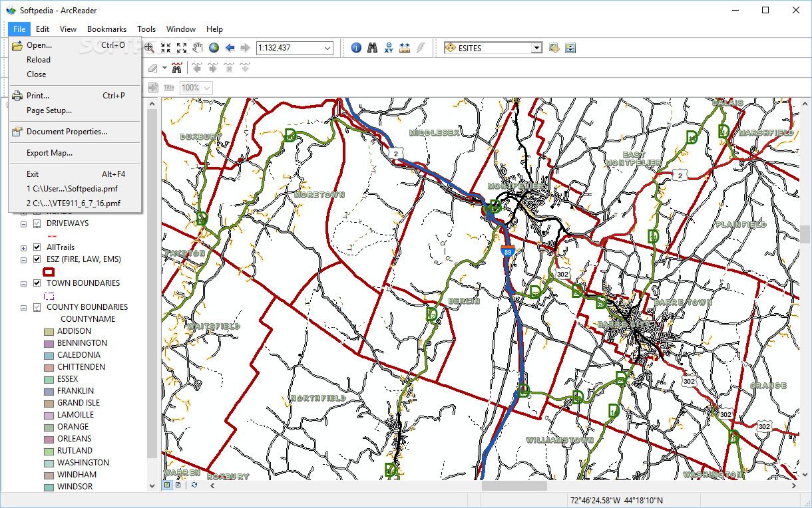812x508 pixels.
Task: Click the refresh icon below the map
Action: coord(194,485)
